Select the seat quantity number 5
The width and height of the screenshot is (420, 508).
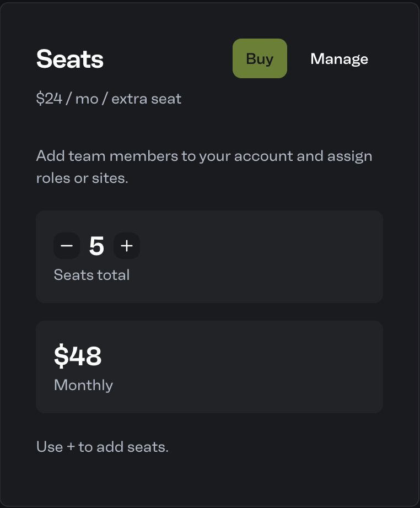point(96,246)
